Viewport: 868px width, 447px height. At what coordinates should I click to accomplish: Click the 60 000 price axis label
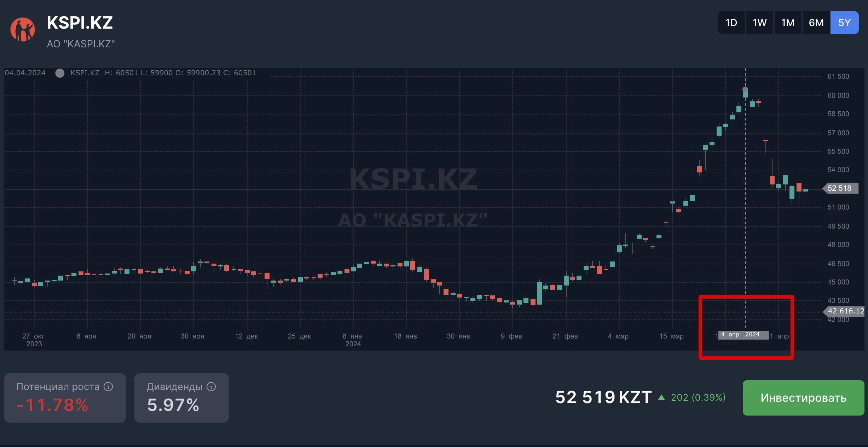click(838, 95)
